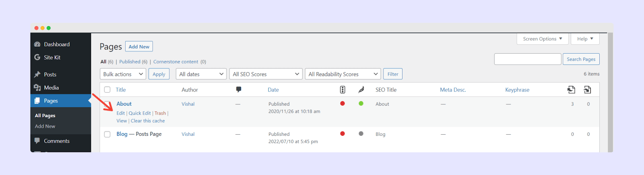The height and width of the screenshot is (175, 644).
Task: Click Quick Edit under About
Action: (140, 113)
